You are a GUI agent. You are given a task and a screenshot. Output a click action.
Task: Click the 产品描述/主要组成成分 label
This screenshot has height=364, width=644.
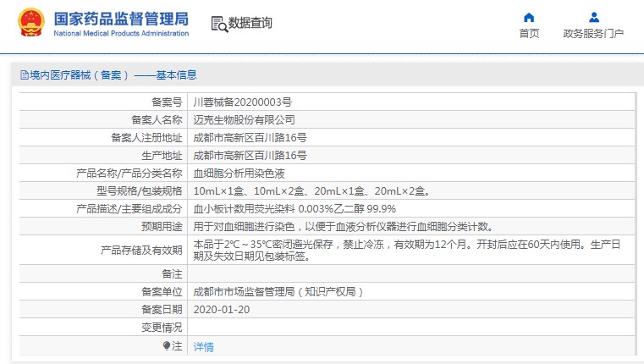click(129, 209)
